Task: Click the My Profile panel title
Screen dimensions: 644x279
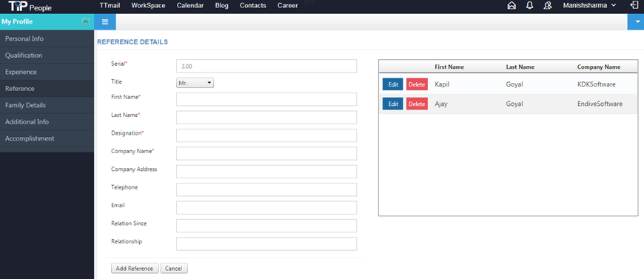Action: click(17, 21)
